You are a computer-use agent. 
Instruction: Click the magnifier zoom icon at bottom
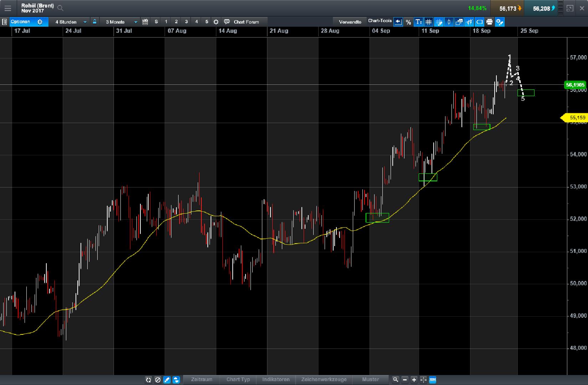[396, 380]
